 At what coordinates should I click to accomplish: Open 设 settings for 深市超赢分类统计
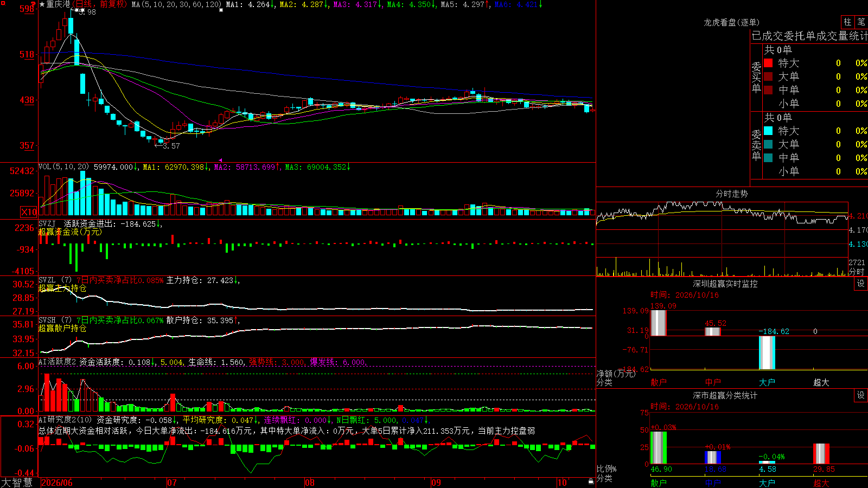coord(861,395)
